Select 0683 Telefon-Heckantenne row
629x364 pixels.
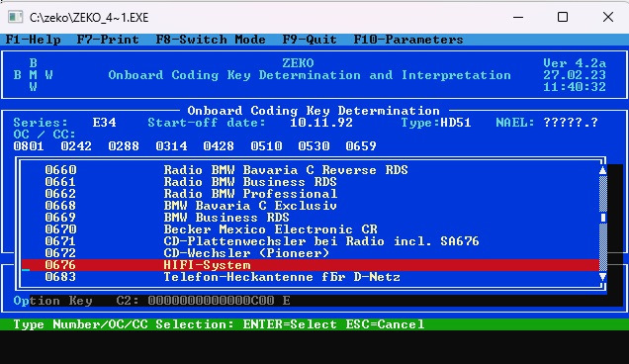[311, 277]
